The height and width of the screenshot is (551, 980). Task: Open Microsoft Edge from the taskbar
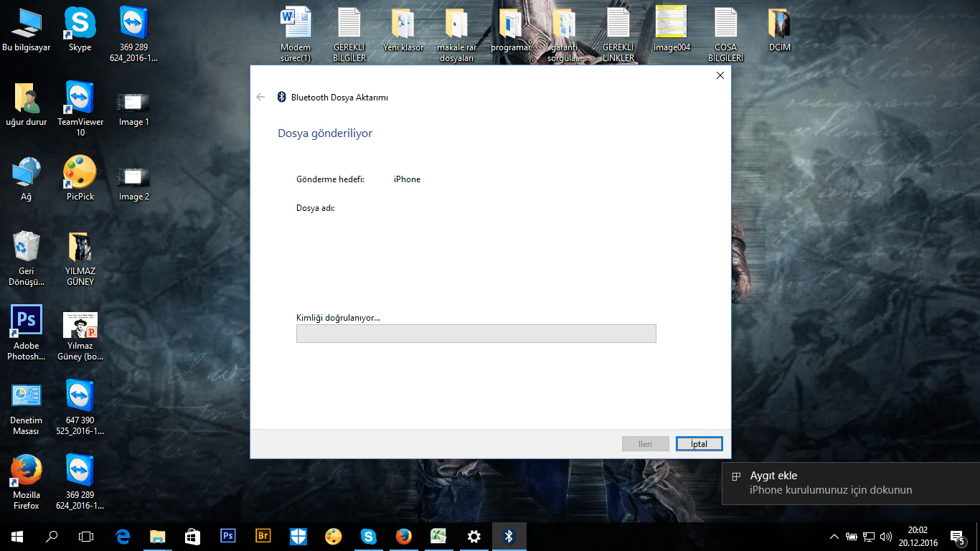point(123,536)
